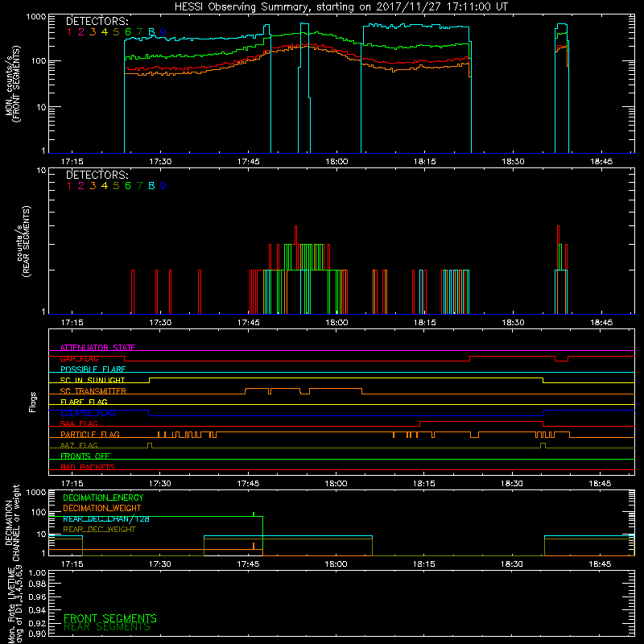The width and height of the screenshot is (644, 644).
Task: Select the 18:00 tick label under the decimation plot
Action: (x=336, y=564)
